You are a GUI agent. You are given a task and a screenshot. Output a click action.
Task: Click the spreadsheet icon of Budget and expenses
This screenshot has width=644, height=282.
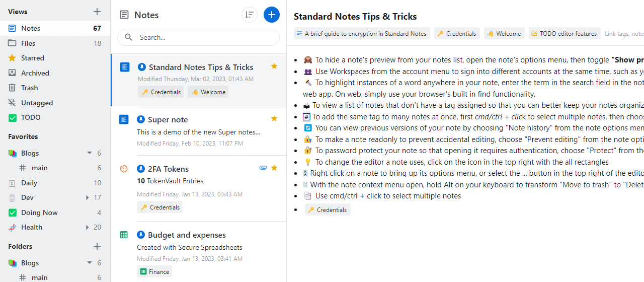(x=124, y=235)
